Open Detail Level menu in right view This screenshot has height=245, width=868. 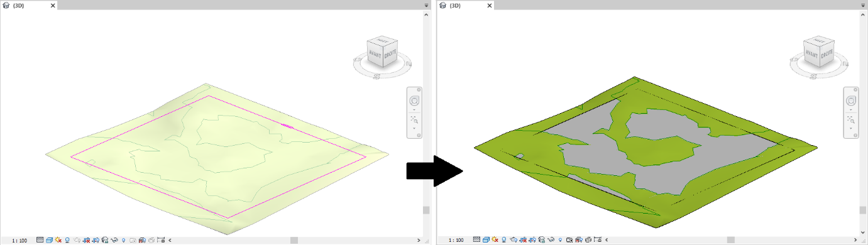point(477,239)
